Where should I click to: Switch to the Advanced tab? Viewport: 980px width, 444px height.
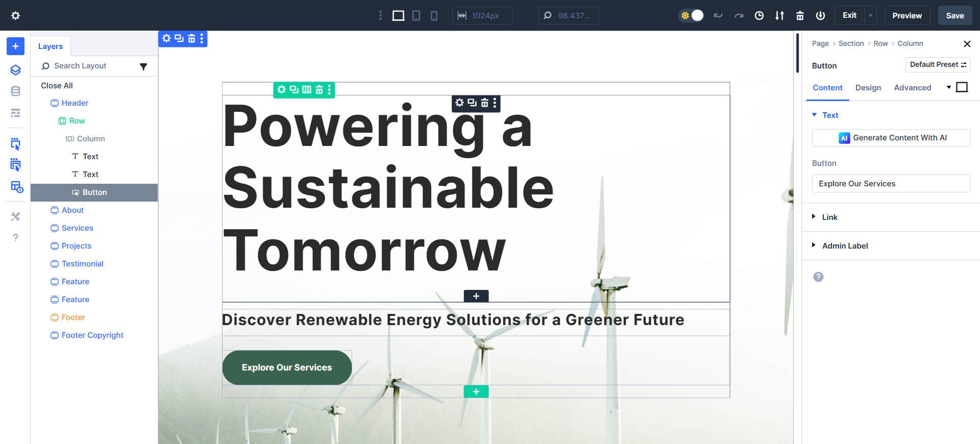coord(913,88)
